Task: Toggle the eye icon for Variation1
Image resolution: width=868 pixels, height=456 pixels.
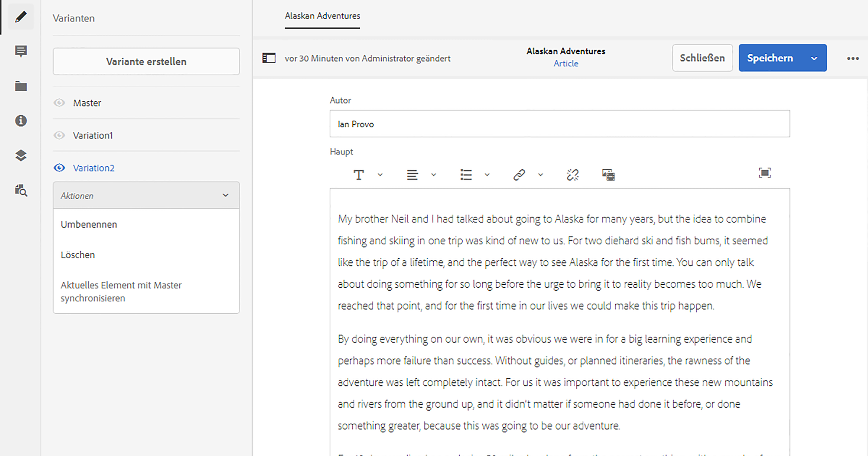Action: click(59, 135)
